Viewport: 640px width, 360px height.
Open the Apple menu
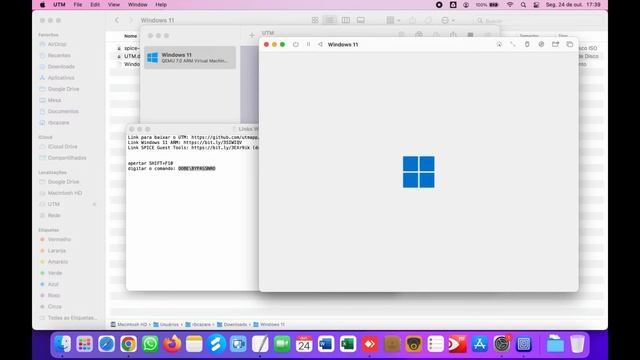coord(42,4)
